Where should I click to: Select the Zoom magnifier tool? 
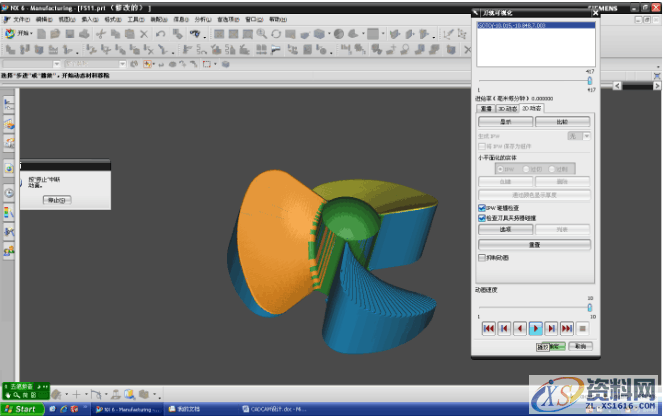(x=261, y=34)
